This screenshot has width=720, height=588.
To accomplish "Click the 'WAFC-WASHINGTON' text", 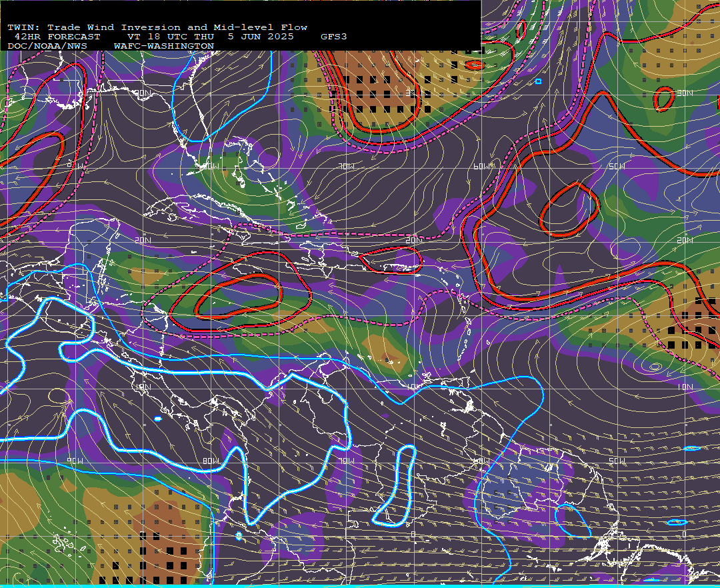I will (x=163, y=47).
